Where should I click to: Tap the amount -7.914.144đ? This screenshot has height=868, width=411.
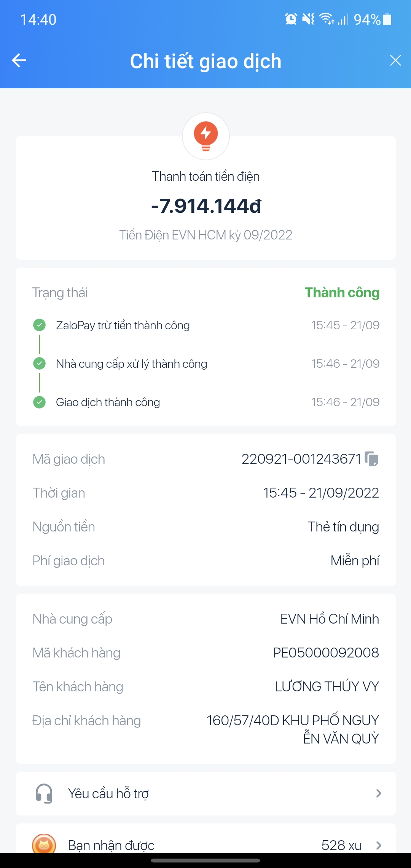(206, 206)
